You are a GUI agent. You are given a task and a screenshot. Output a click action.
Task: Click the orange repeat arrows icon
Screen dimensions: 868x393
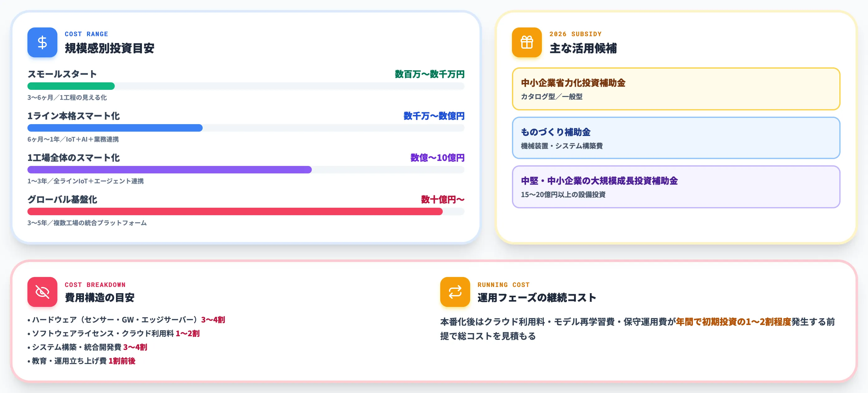click(455, 292)
